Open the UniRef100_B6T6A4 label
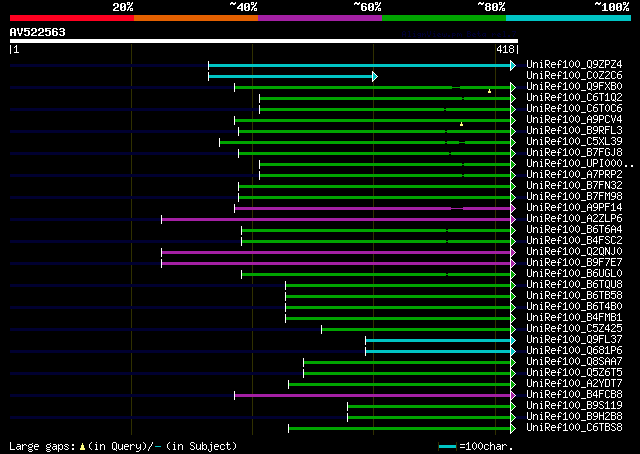 point(574,230)
